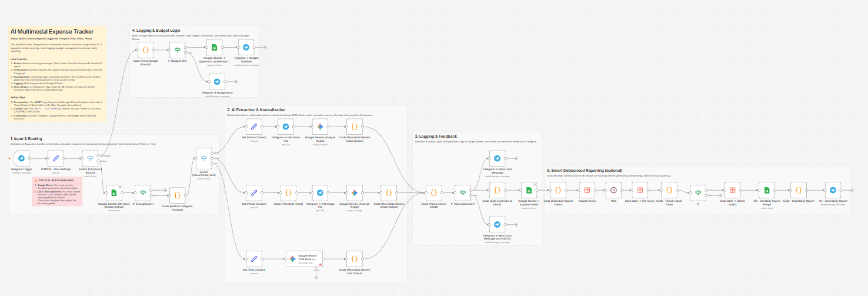Open the ReportTokens data table node
Screen dimensions: 868x296
click(x=587, y=191)
